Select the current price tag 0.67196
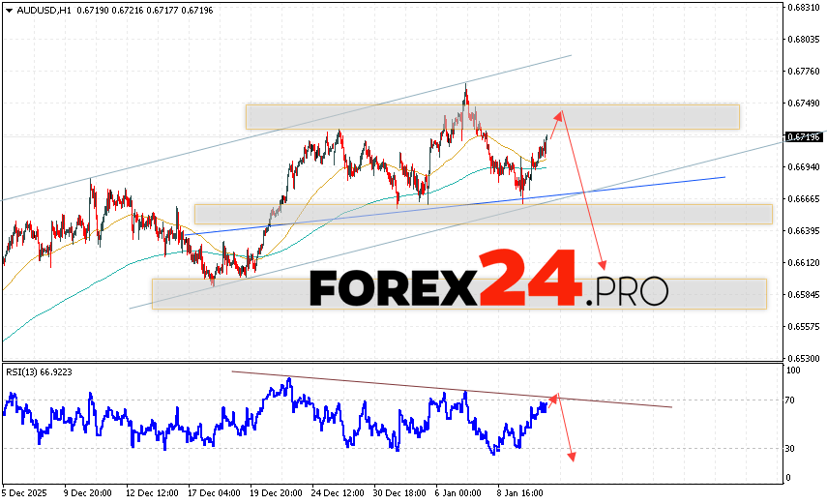The width and height of the screenshot is (827, 504). coord(804,137)
